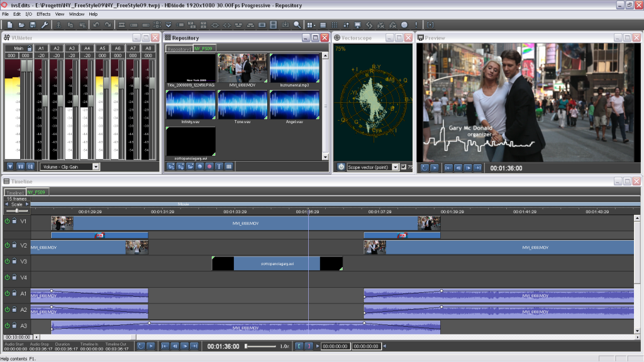
Task: Jump to end in Preview transport
Action: coord(478,168)
